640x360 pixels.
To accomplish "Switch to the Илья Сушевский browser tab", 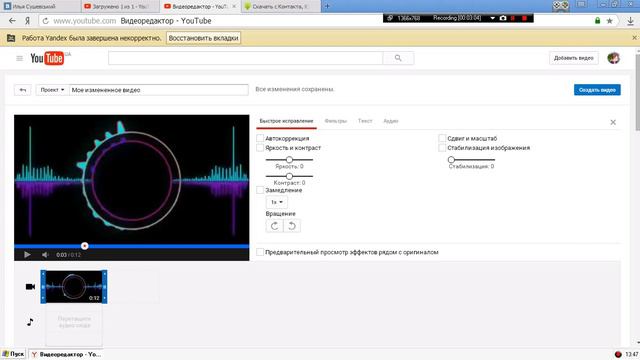I will pos(40,6).
